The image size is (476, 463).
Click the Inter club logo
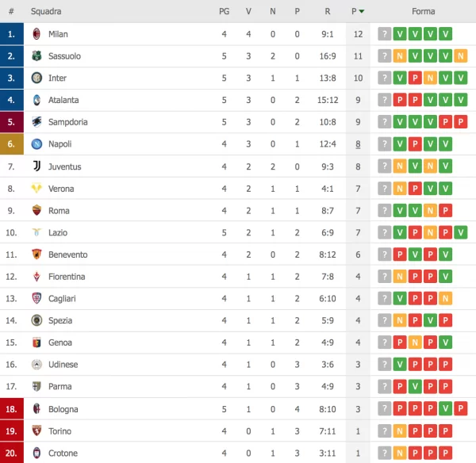click(36, 78)
